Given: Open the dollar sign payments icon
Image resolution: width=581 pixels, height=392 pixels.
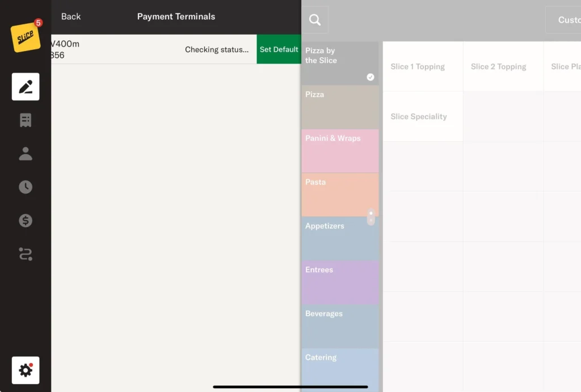Looking at the screenshot, I should 26,221.
